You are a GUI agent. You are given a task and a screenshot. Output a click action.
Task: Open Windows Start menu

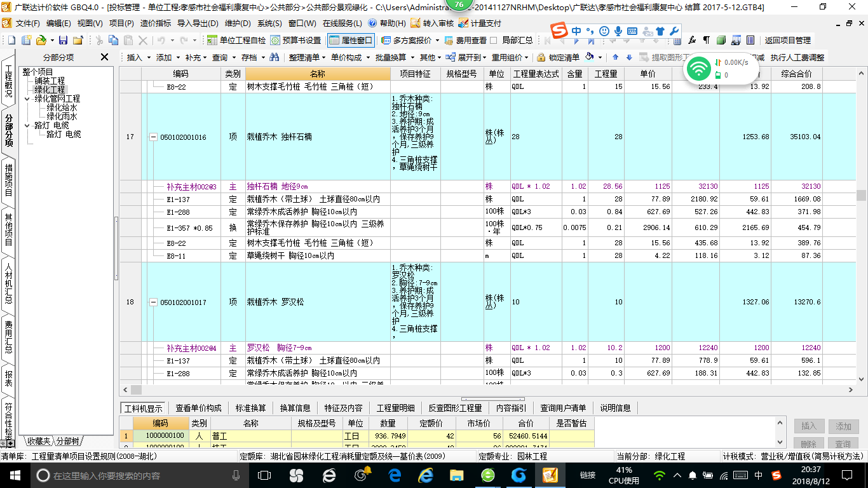click(x=15, y=475)
